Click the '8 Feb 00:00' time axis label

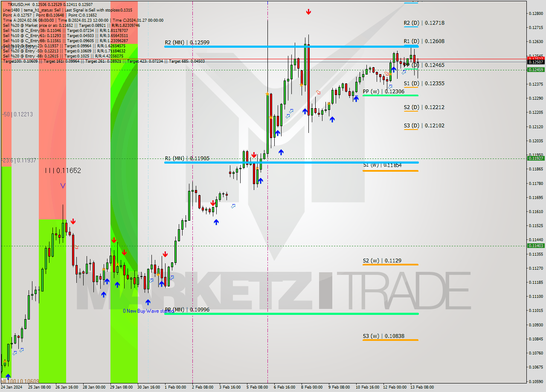tap(312, 387)
